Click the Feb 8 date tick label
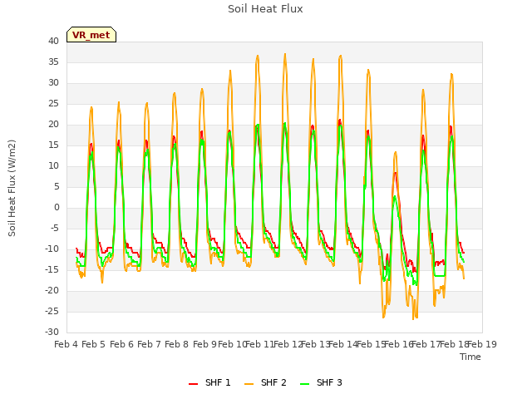 (176, 344)
